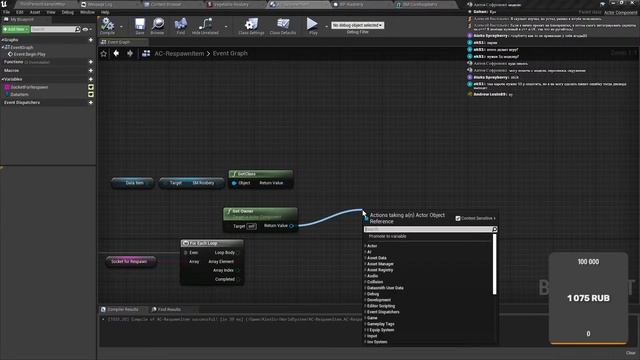Click the favorite star icon in graph bar
Screen dimensions: 640x360
[104, 53]
